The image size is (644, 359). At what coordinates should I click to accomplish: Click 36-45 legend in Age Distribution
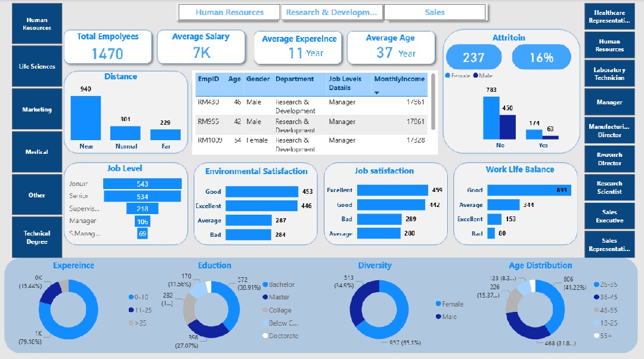pos(605,297)
